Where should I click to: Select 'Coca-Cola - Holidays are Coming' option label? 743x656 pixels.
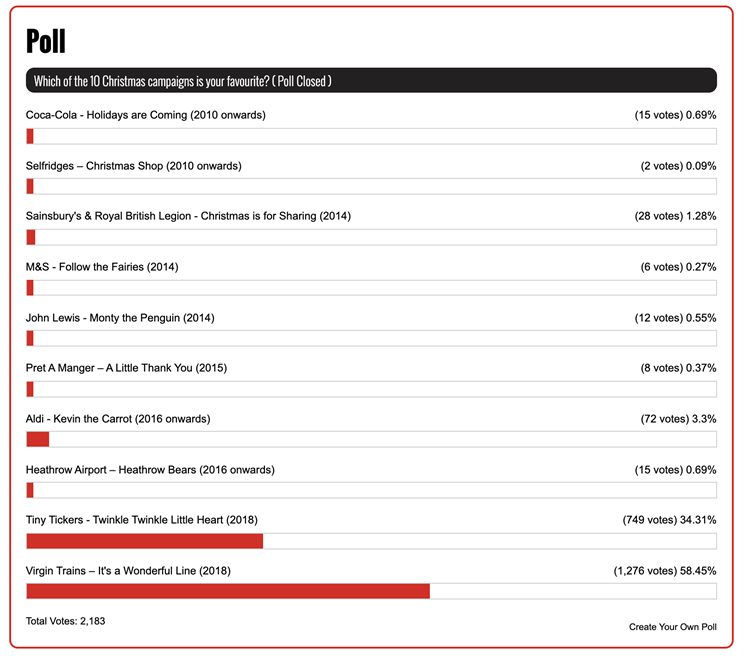[x=145, y=115]
